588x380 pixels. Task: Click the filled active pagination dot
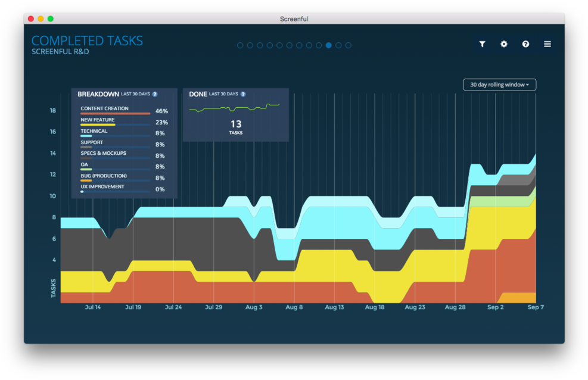click(329, 45)
